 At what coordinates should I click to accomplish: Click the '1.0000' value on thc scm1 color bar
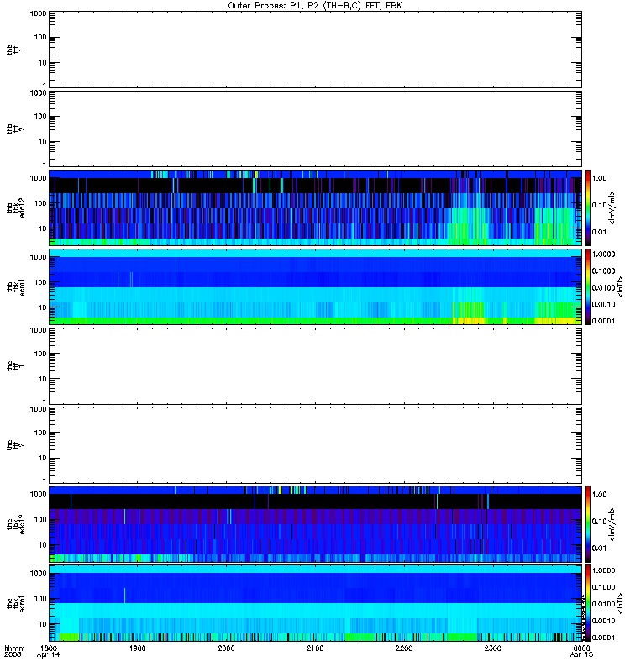point(603,570)
